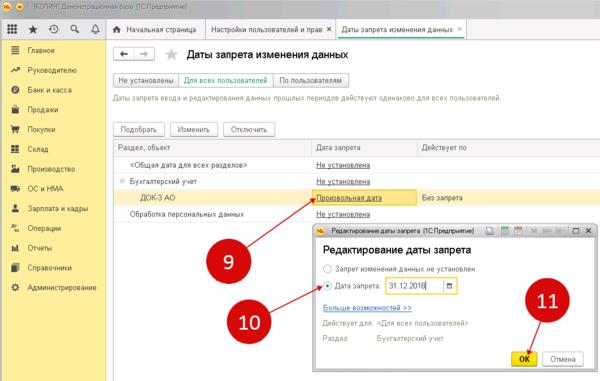Collapse the 'Бухгалтерский учет' tree row
600x381 pixels.
click(122, 181)
